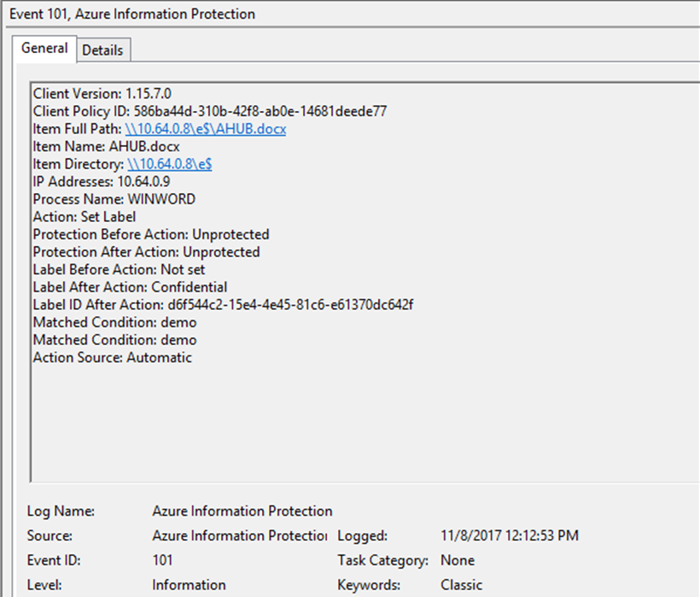Click the second Matched Condition: demo line
Viewport: 700px width, 597px height.
pos(114,340)
